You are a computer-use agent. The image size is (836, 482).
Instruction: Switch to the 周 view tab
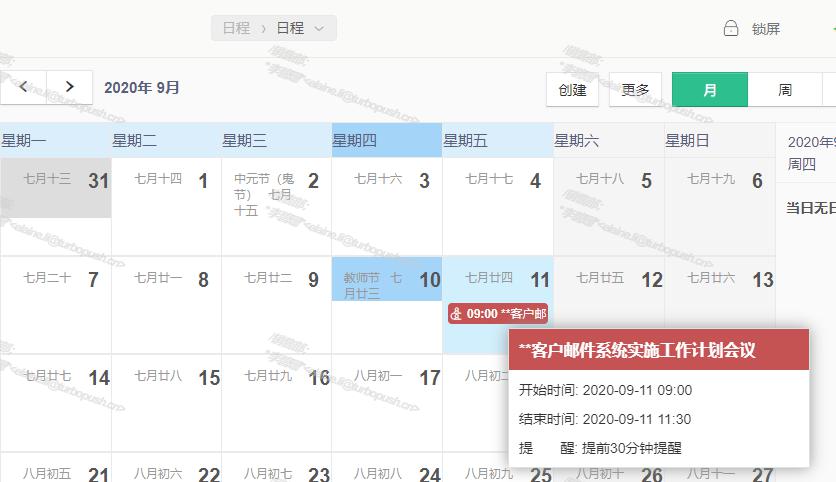pyautogui.click(x=785, y=90)
